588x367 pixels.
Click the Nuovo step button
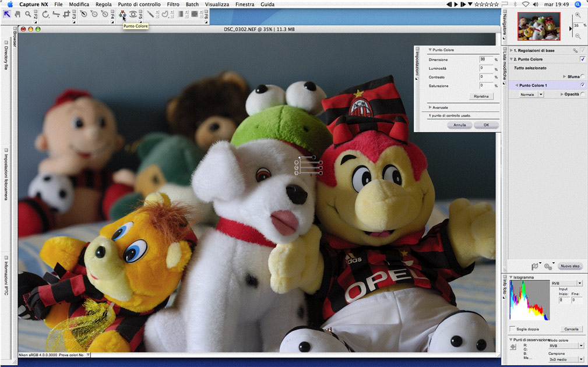tap(571, 266)
